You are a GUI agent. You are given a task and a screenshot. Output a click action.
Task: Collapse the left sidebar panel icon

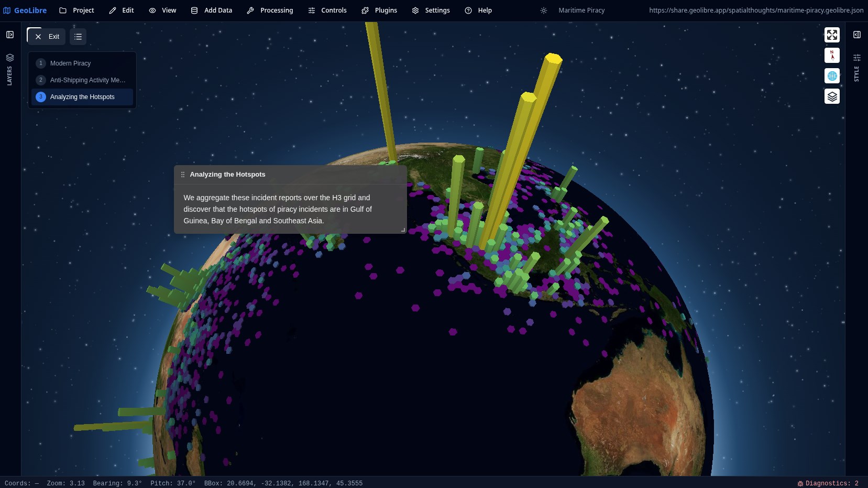(x=10, y=35)
